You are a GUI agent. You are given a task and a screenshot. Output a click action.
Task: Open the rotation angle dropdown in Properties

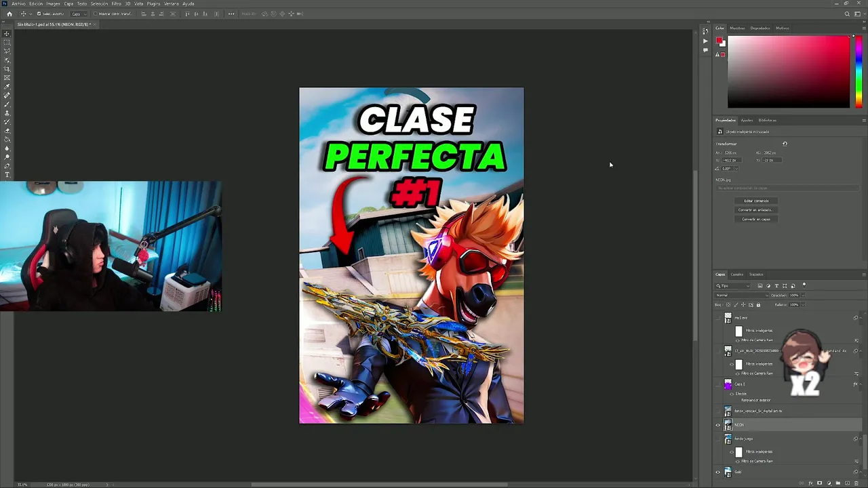(x=736, y=169)
